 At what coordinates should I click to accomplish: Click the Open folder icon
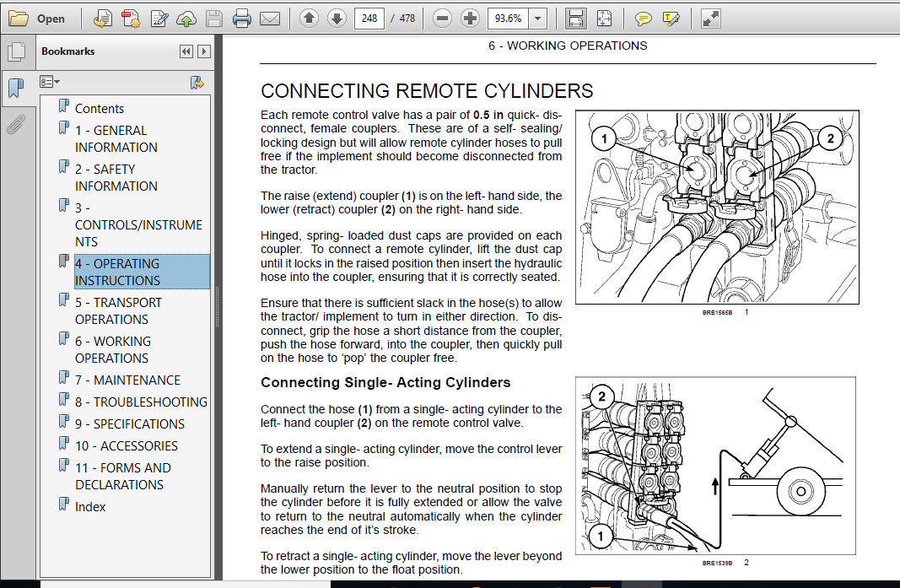click(x=19, y=19)
